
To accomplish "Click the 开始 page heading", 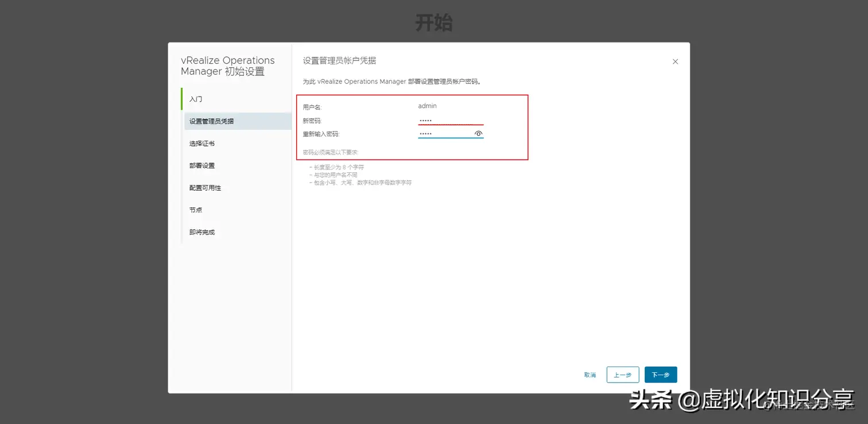I will point(434,22).
